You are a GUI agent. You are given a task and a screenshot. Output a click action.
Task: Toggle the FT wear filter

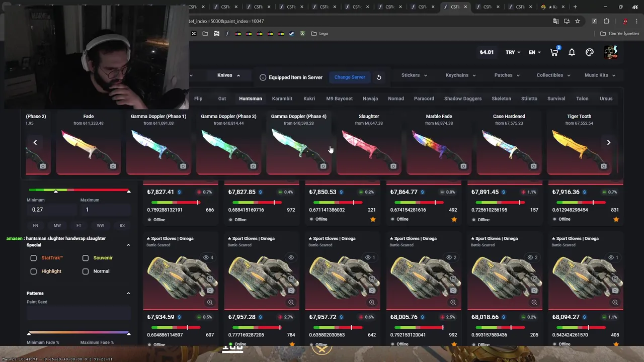point(79,225)
